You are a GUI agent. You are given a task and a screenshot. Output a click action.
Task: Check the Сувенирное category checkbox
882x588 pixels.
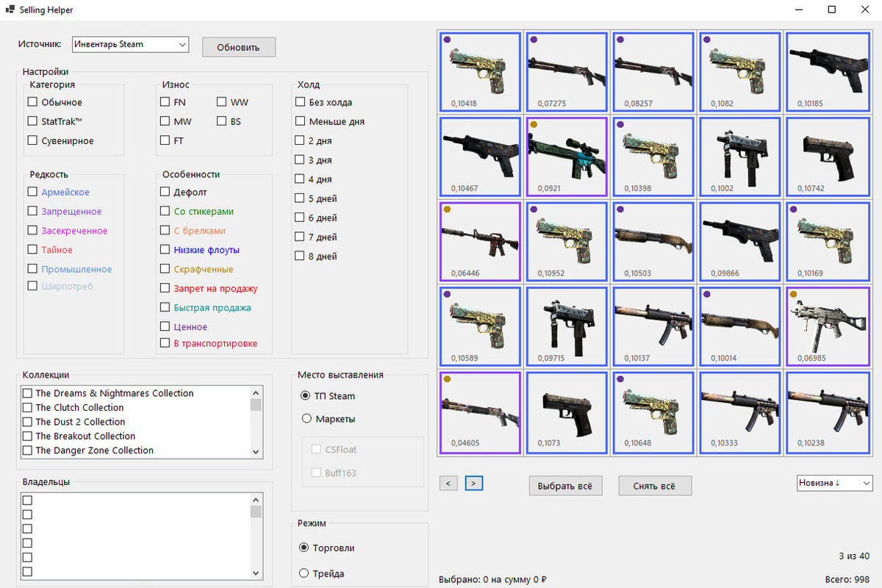(32, 140)
